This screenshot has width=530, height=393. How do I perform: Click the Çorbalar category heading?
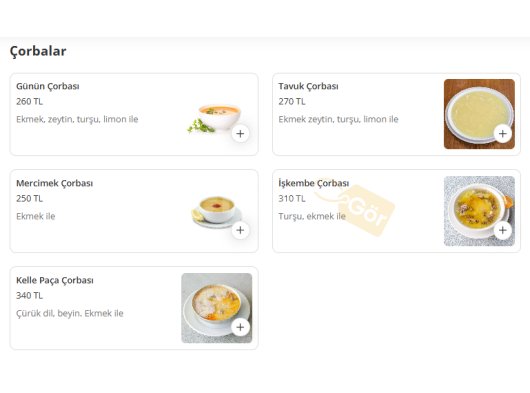click(x=38, y=51)
